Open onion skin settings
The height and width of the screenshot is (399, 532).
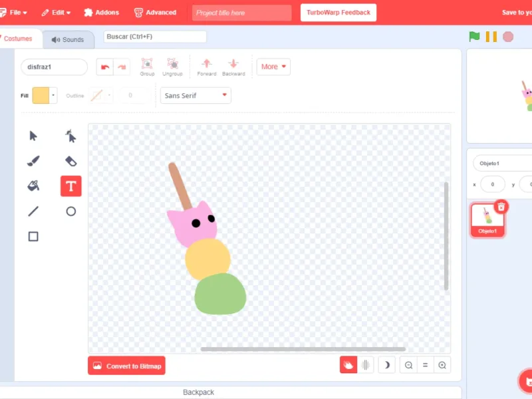[x=365, y=365]
